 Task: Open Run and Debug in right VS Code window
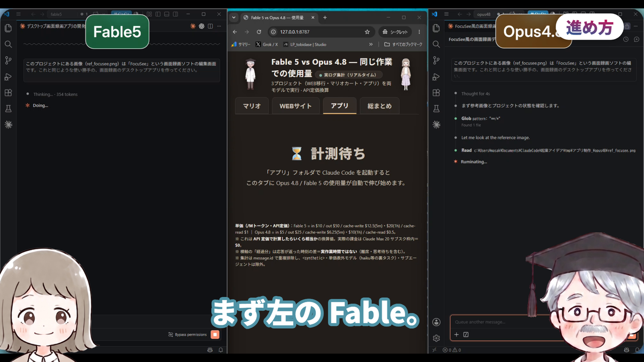(x=436, y=76)
